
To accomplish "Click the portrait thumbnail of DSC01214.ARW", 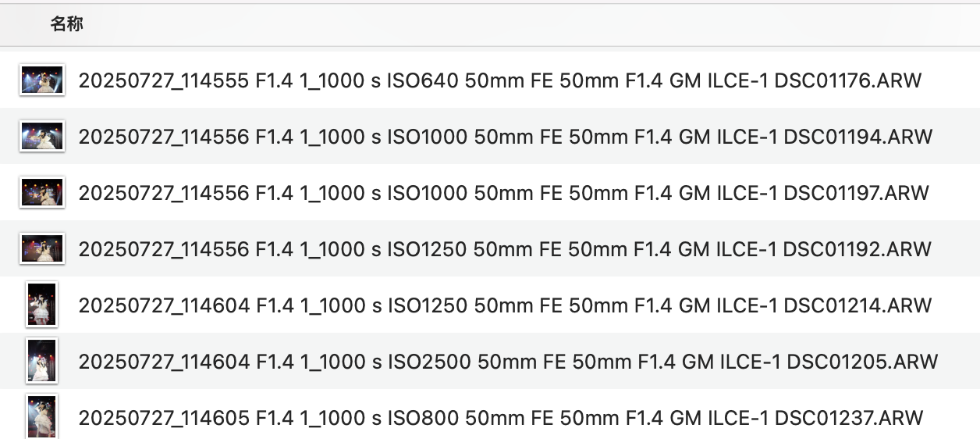I will [41, 305].
